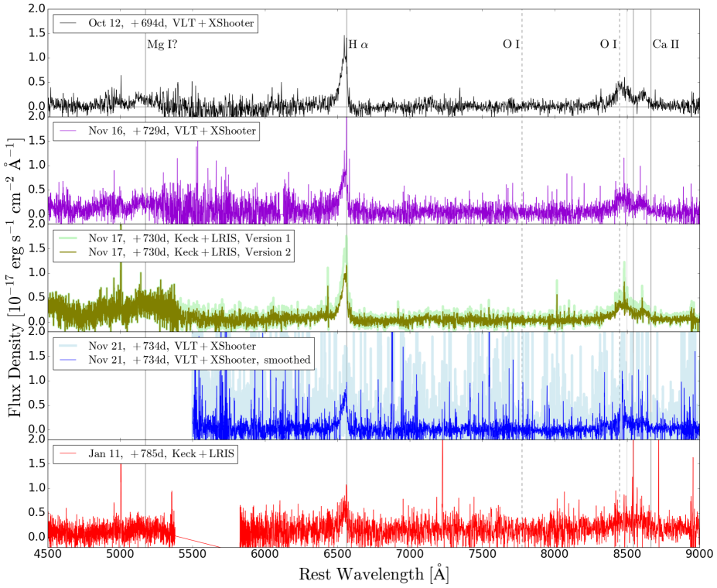Click the 8500 x-axis tick label

click(x=627, y=554)
